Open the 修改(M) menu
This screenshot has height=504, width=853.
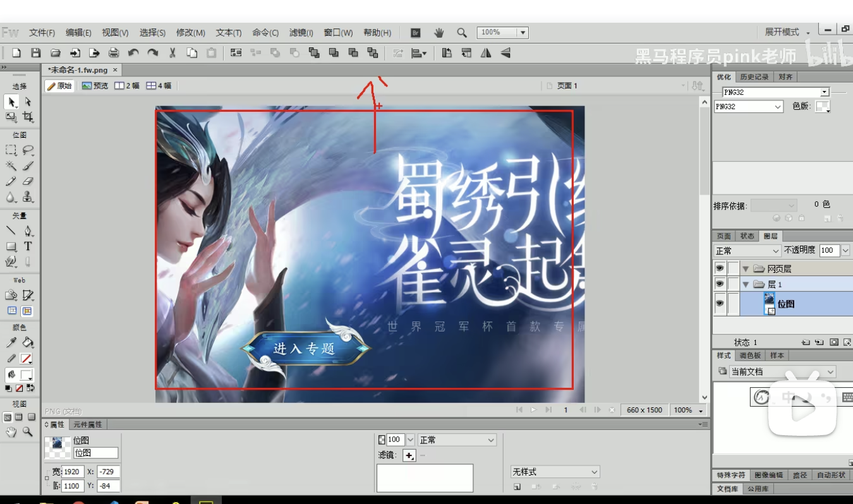pyautogui.click(x=190, y=33)
